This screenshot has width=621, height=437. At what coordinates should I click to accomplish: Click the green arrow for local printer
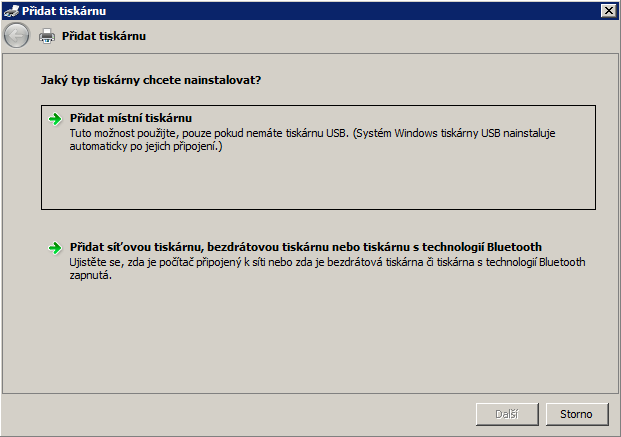[x=55, y=119]
